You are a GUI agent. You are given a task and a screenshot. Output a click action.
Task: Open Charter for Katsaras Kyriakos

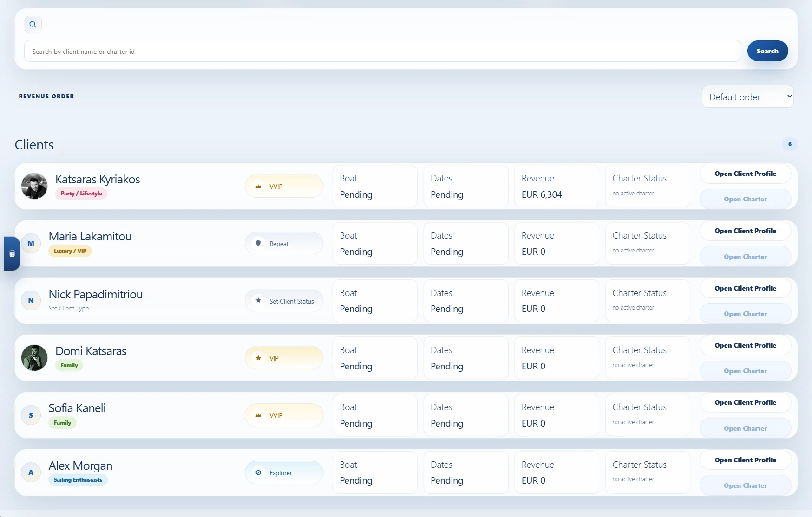[x=745, y=199]
